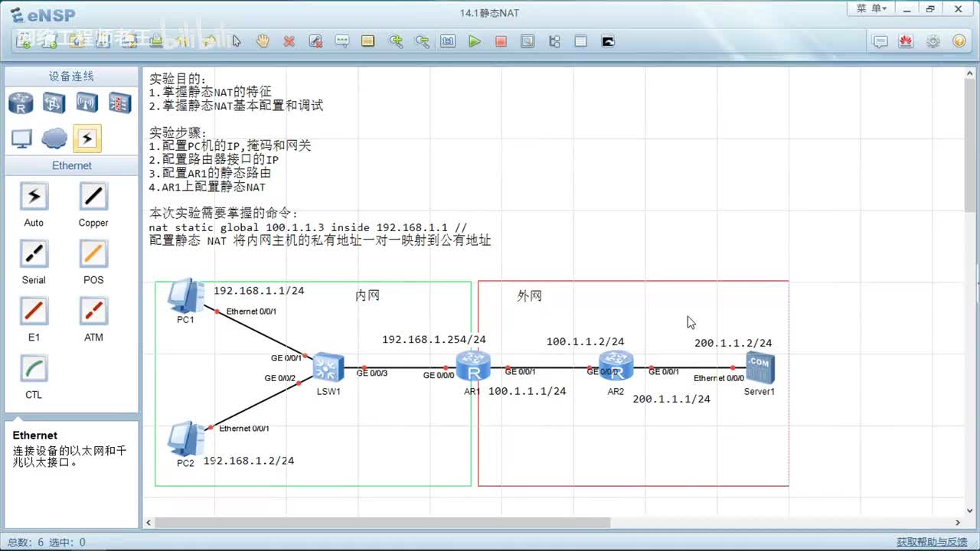
Task: Add a text note with the text tool
Action: 342,41
